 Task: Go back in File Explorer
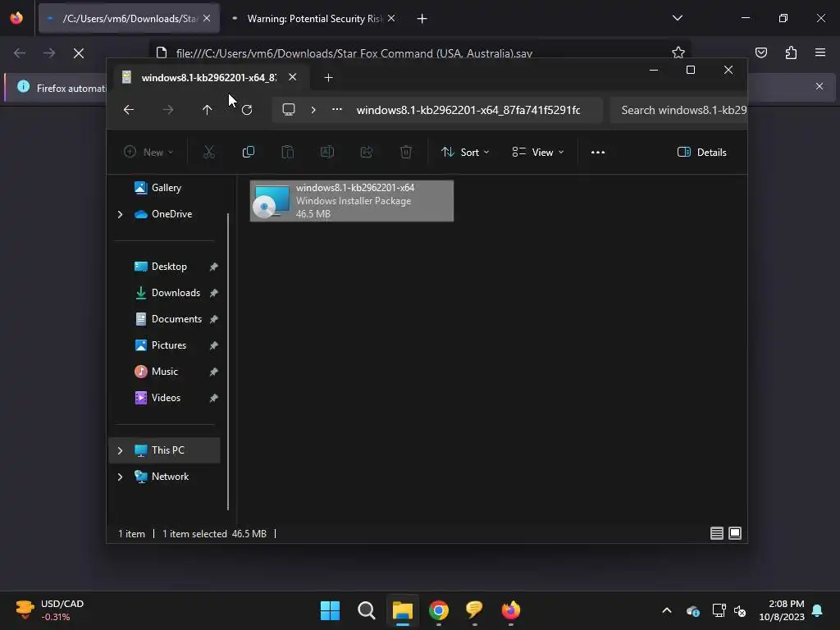pyautogui.click(x=129, y=110)
